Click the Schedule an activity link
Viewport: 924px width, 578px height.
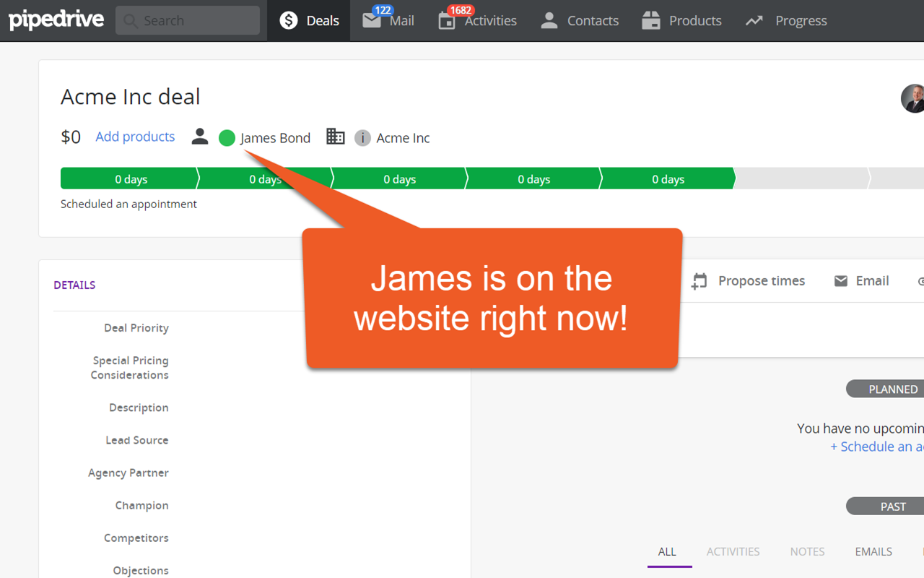(877, 447)
